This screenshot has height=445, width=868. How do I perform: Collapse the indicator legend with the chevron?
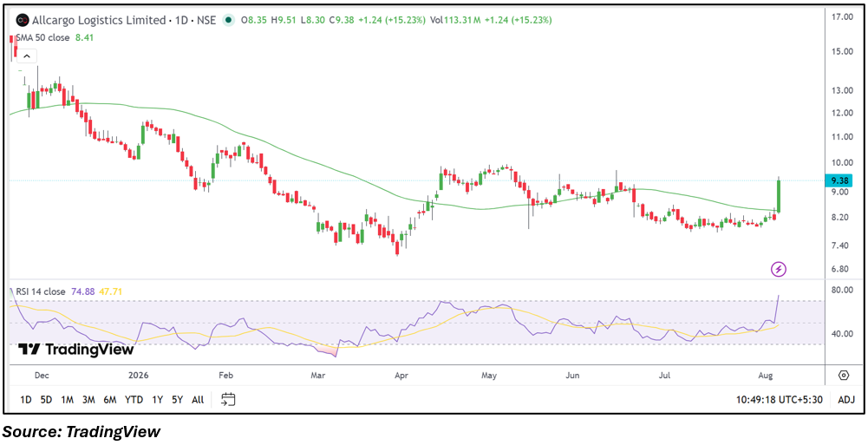[x=29, y=56]
